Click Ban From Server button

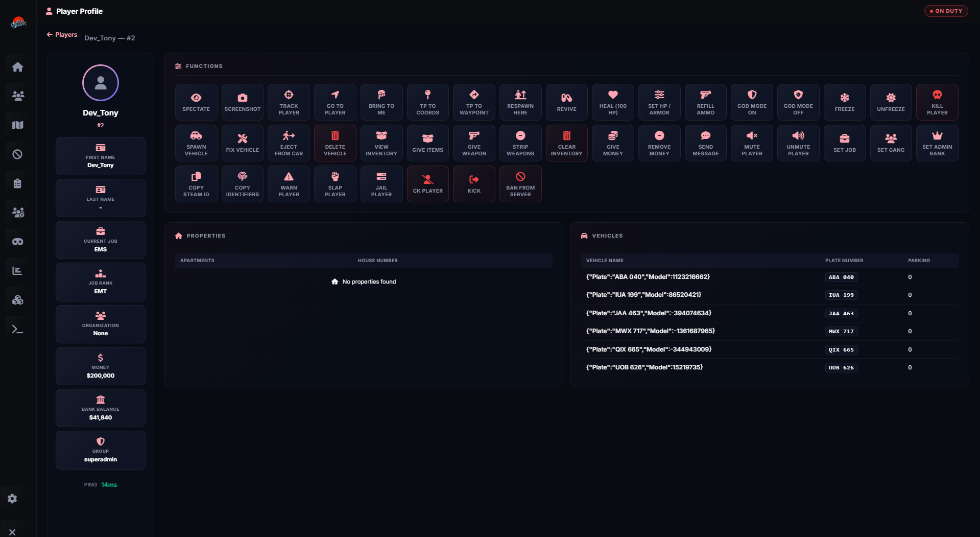(x=520, y=184)
